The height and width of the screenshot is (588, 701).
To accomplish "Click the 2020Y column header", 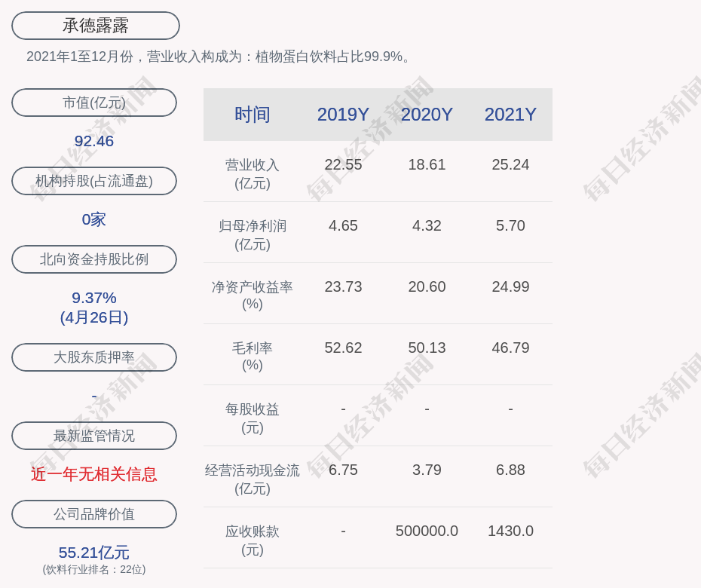I will (427, 115).
